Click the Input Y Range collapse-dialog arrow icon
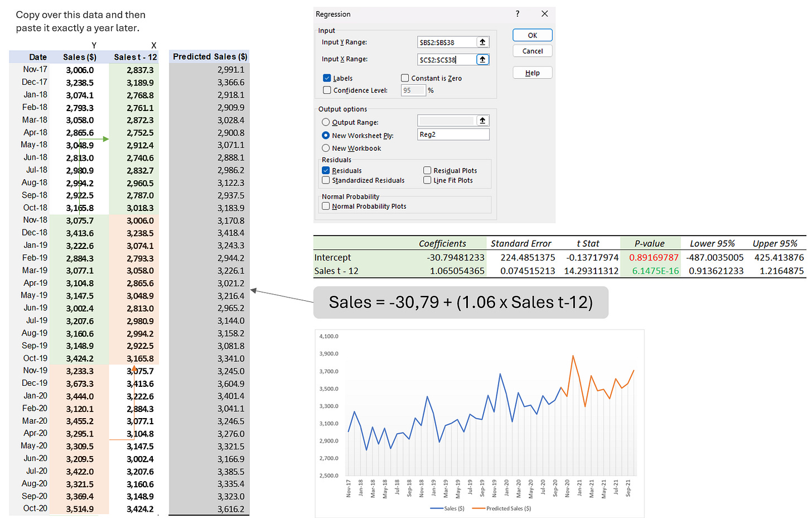The height and width of the screenshot is (518, 812). coord(482,42)
